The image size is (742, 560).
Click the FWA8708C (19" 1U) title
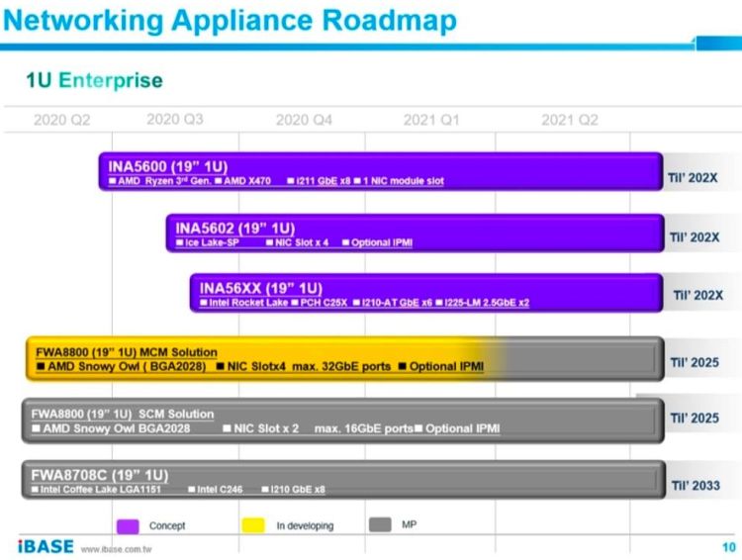tap(100, 475)
